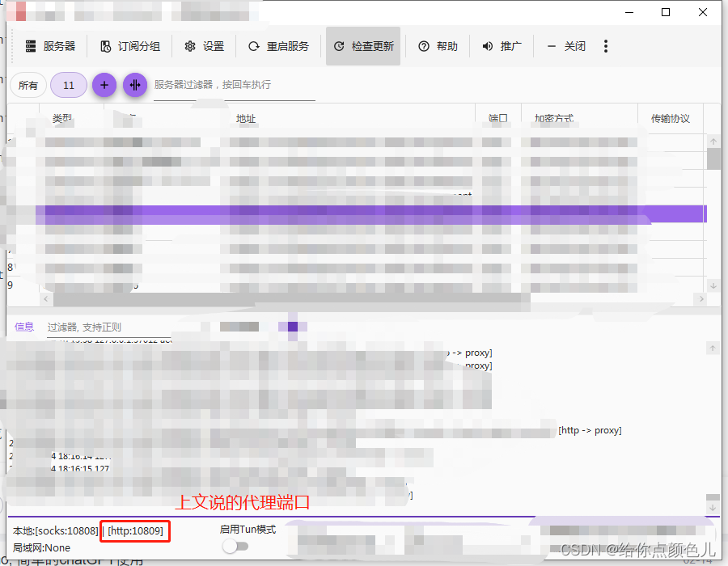Click the highlighted [http:10809] port label
Image resolution: width=728 pixels, height=566 pixels.
(134, 531)
